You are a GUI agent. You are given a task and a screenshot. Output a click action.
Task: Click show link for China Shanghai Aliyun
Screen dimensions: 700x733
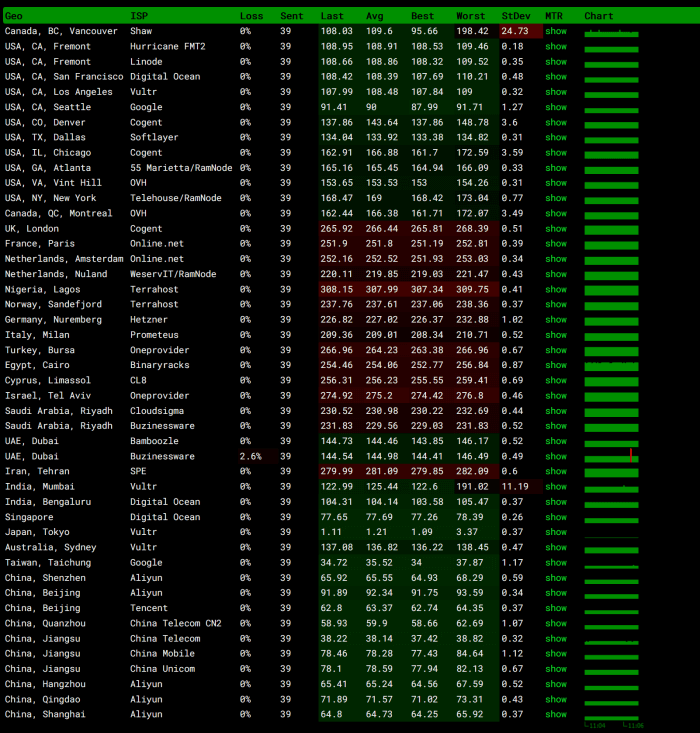556,714
